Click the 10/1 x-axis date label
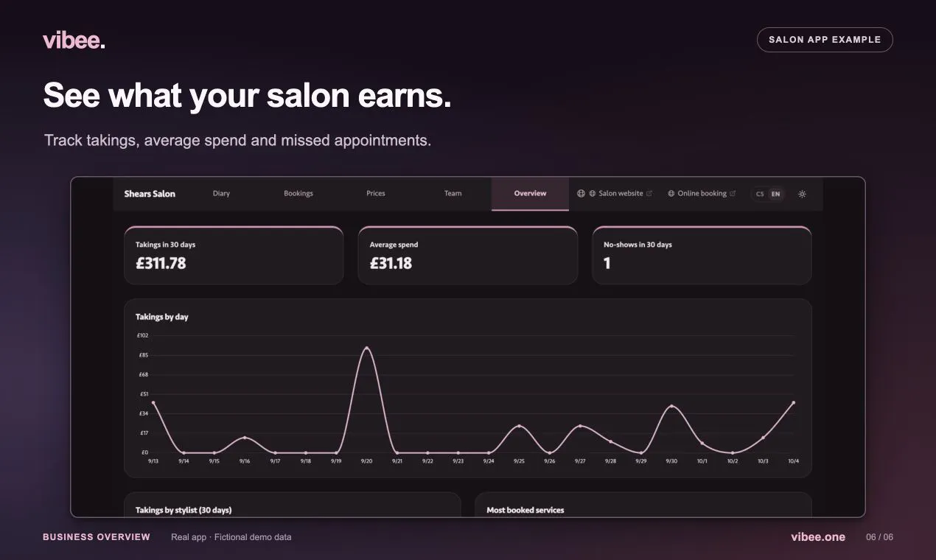The image size is (936, 560). point(702,461)
